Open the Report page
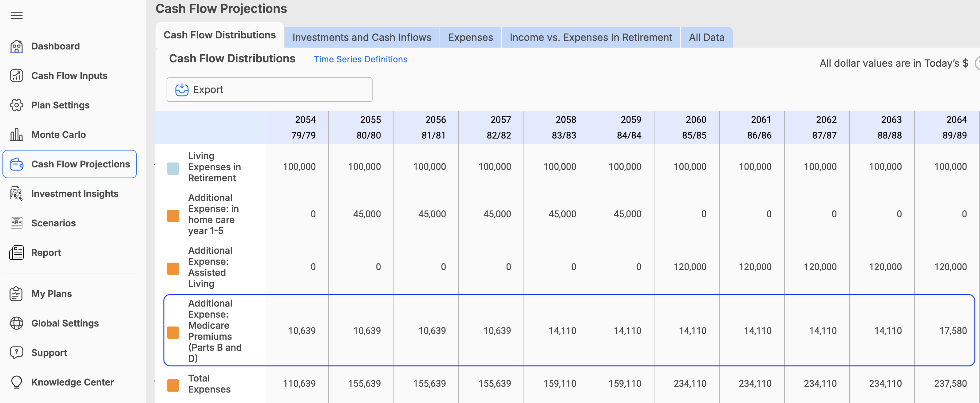The image size is (980, 403). pos(46,252)
